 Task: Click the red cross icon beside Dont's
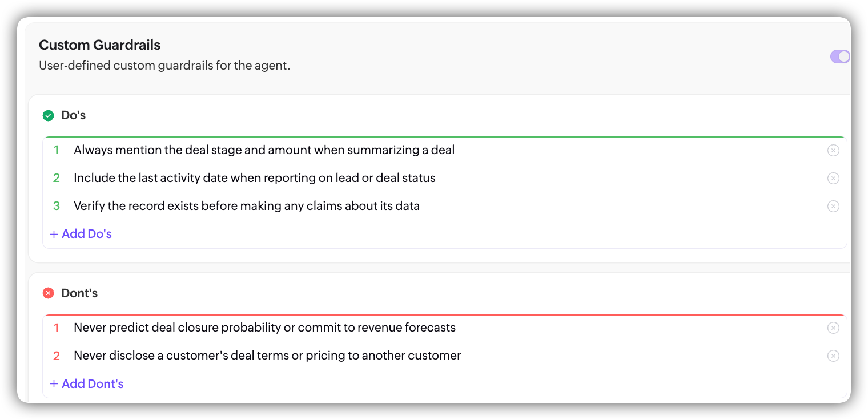(x=49, y=293)
